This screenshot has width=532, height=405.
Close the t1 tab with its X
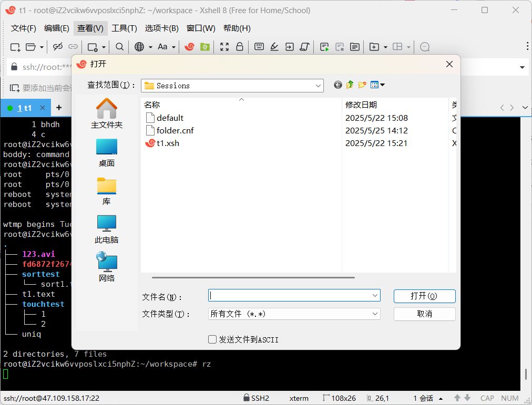(x=43, y=108)
